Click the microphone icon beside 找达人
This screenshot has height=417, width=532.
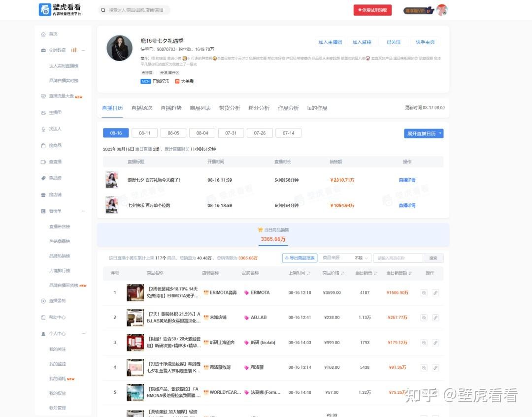click(x=43, y=129)
